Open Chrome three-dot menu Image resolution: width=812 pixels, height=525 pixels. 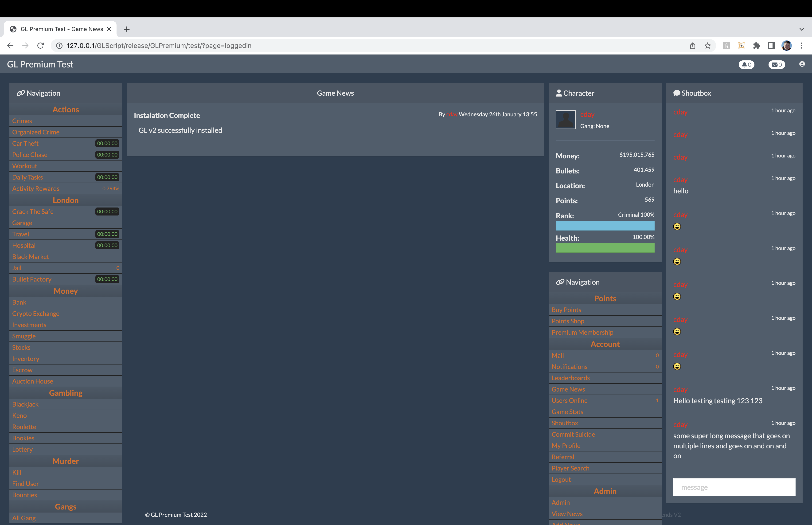click(801, 45)
